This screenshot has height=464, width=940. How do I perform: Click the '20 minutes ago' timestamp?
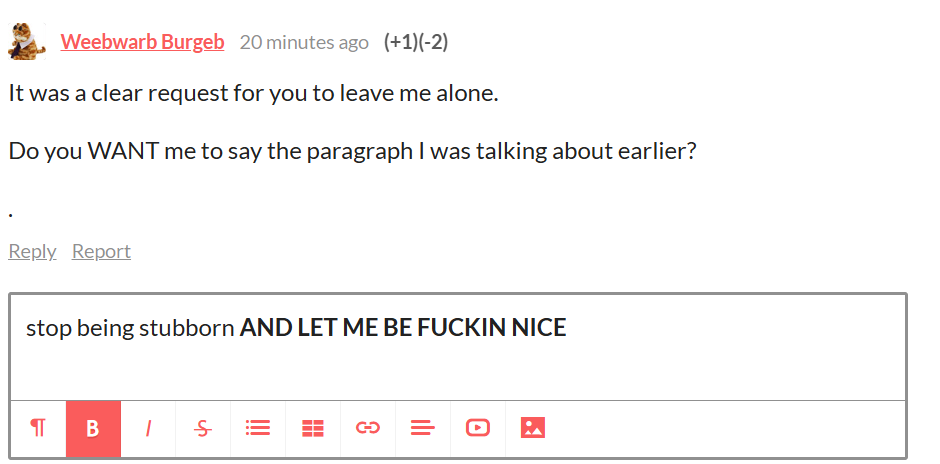tap(304, 43)
